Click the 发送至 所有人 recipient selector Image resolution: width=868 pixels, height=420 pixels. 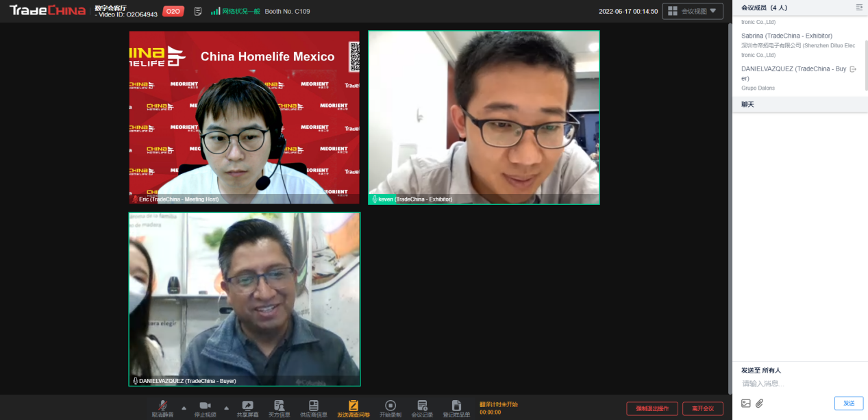click(760, 370)
